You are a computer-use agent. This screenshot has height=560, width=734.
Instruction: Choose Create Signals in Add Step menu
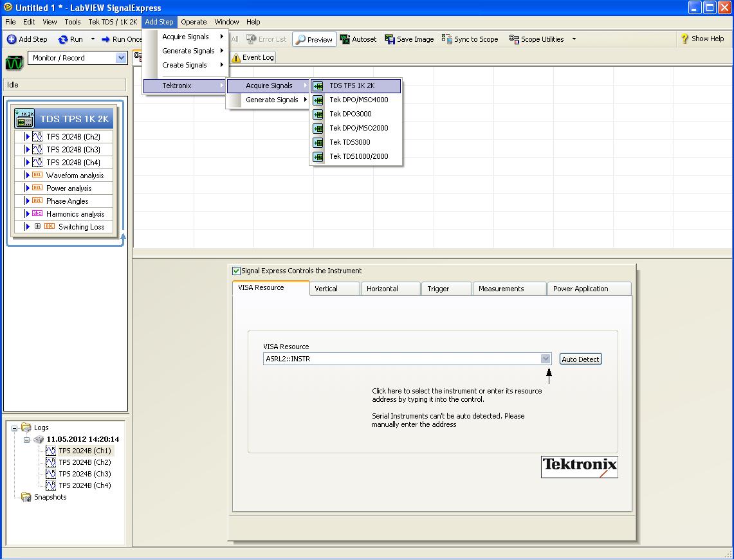185,65
